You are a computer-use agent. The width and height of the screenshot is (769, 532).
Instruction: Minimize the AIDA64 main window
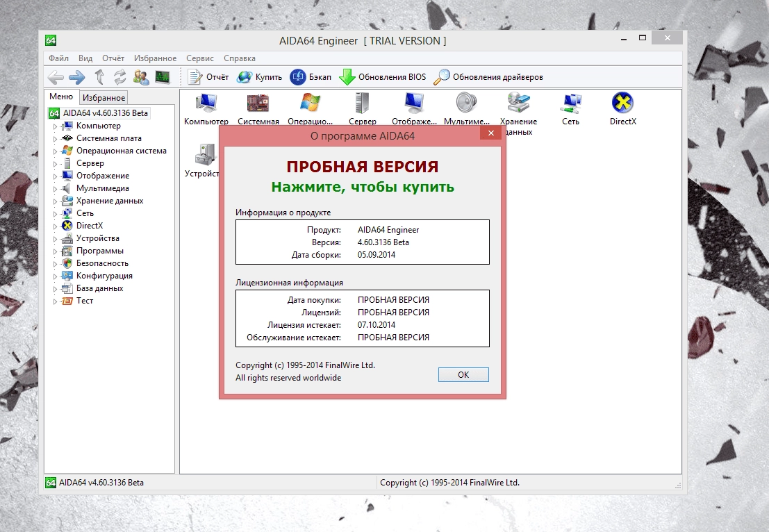click(624, 38)
